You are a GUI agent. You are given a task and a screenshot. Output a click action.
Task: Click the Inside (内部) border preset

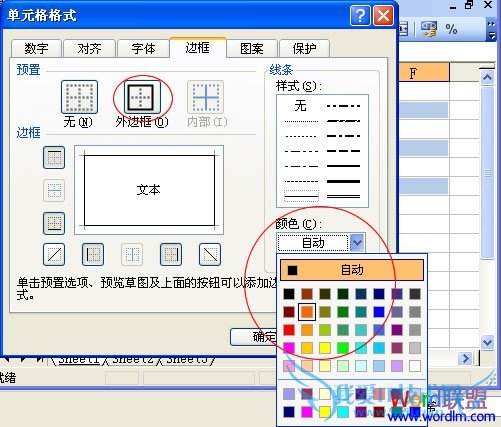(x=206, y=97)
